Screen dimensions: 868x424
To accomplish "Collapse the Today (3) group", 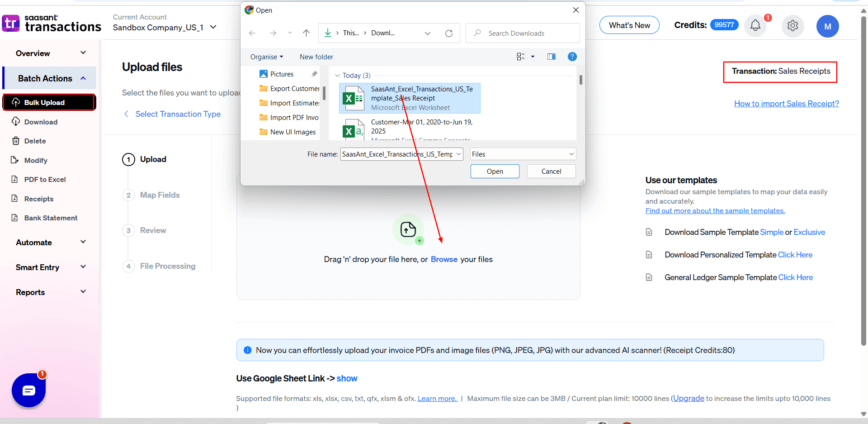I will tap(337, 75).
